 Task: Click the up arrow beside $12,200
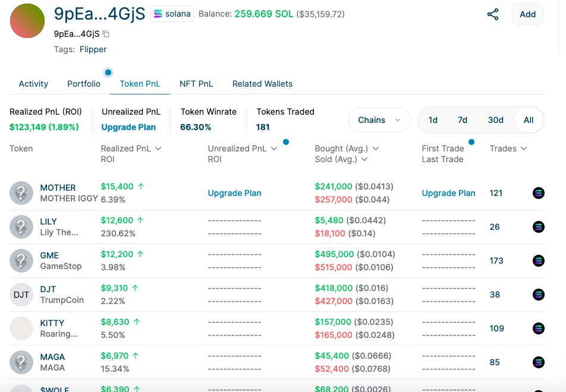140,254
